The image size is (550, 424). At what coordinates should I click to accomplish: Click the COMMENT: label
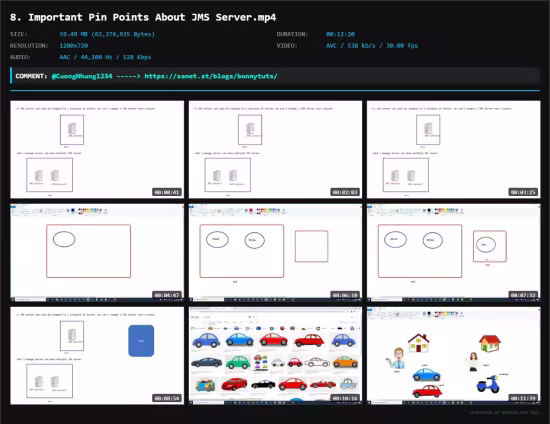(31, 76)
